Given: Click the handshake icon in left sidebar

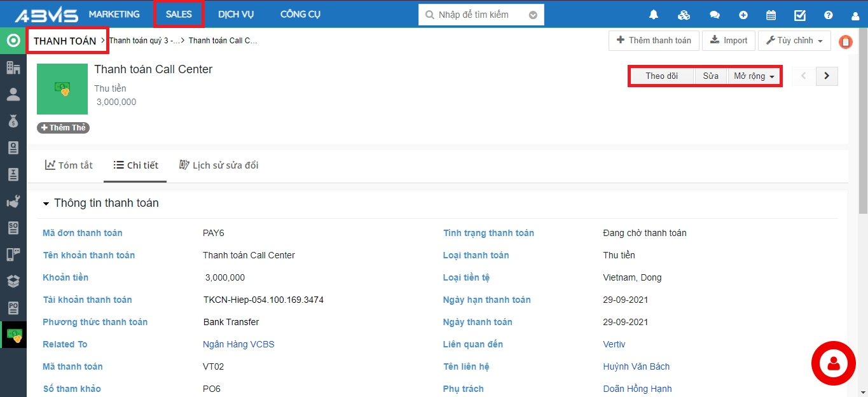Looking at the screenshot, I should click(13, 202).
